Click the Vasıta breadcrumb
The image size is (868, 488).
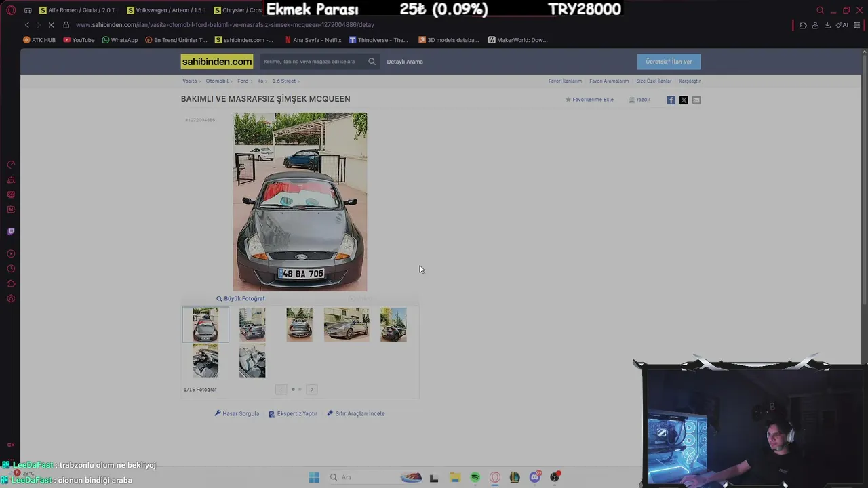tap(190, 81)
